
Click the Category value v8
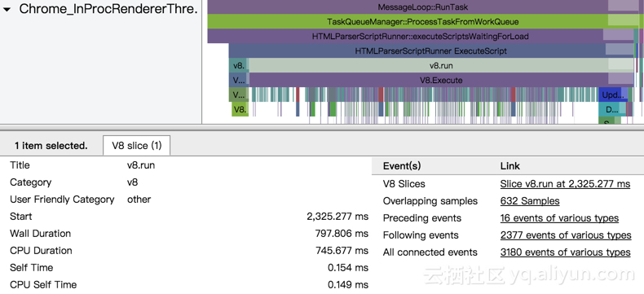point(132,182)
